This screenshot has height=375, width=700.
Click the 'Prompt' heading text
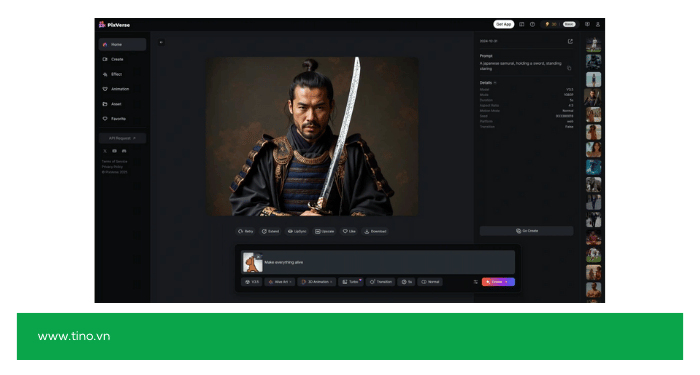click(486, 56)
